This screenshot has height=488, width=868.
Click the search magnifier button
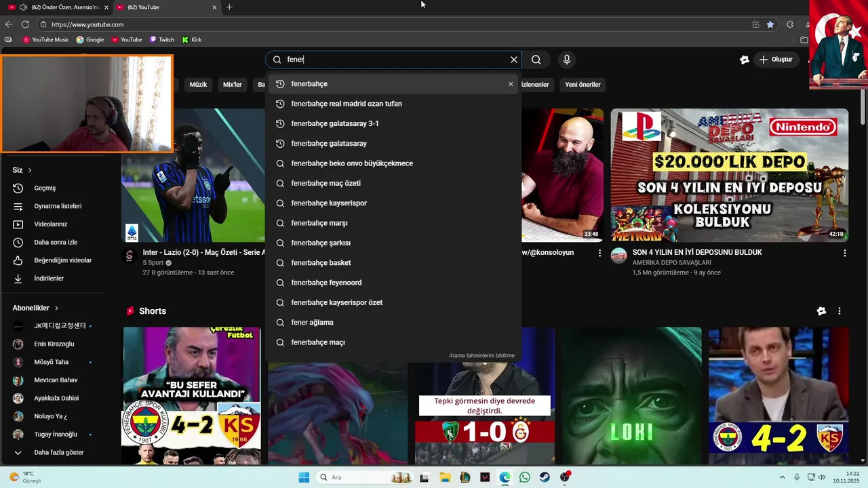[x=536, y=60]
